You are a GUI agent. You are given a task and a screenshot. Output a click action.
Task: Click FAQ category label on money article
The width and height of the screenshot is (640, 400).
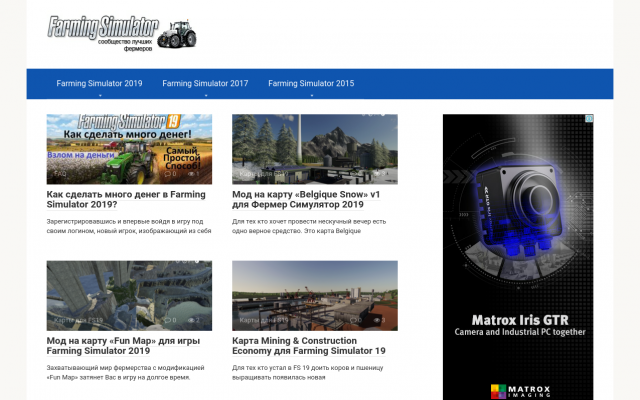[x=60, y=173]
